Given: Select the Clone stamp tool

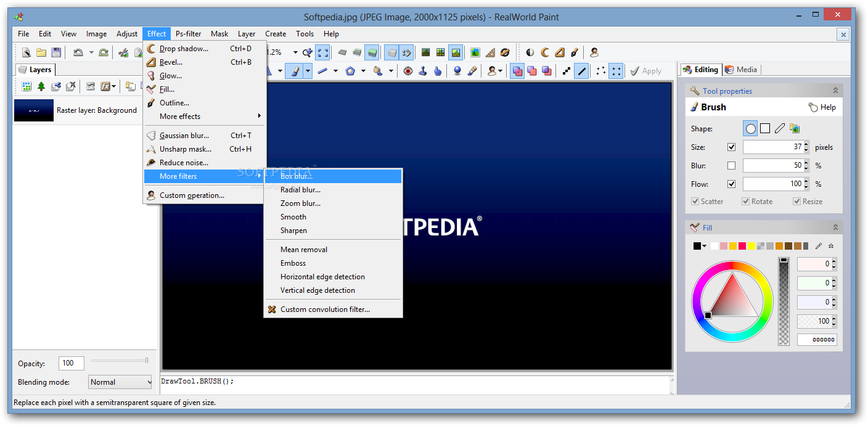Looking at the screenshot, I should (423, 71).
